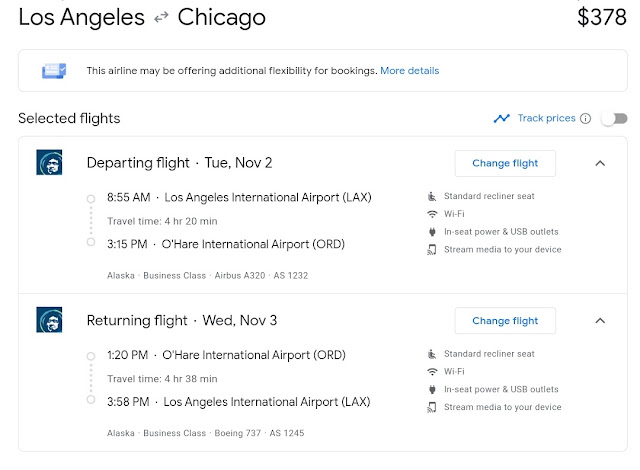Click the departing flight recliner seat icon
The width and height of the screenshot is (640, 470).
pyautogui.click(x=432, y=196)
